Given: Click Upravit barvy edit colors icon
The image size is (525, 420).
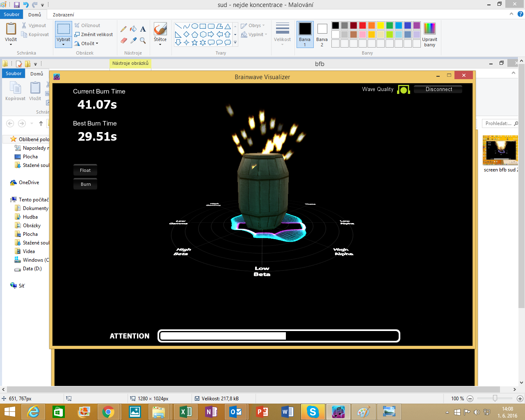Looking at the screenshot, I should pyautogui.click(x=429, y=34).
